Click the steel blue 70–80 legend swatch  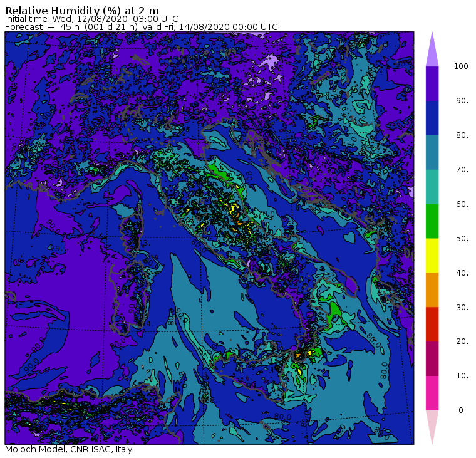point(432,152)
